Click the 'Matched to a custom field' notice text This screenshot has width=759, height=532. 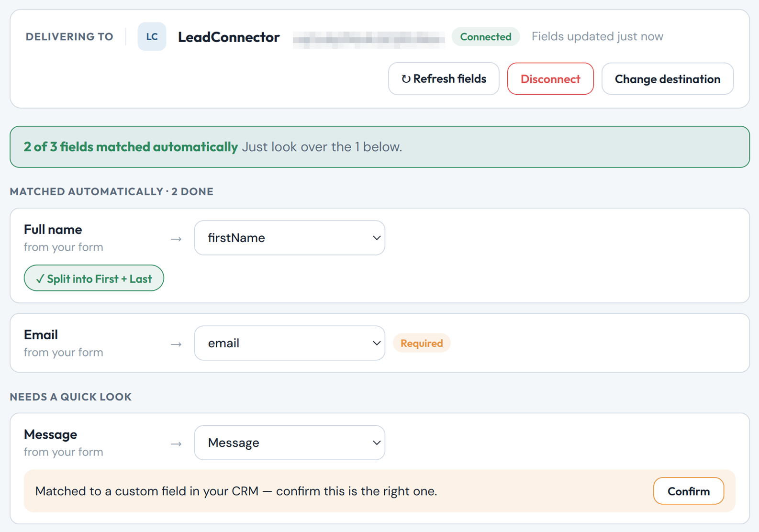[x=236, y=491]
